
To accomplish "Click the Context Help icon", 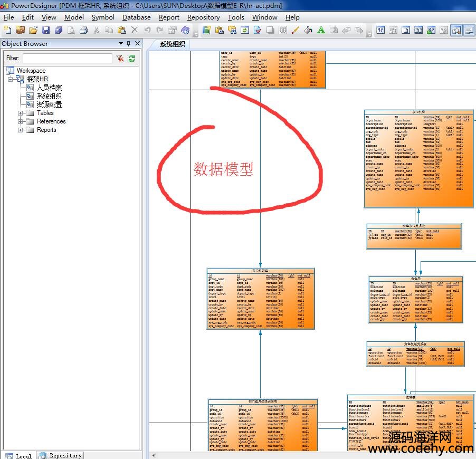I will 185,30.
